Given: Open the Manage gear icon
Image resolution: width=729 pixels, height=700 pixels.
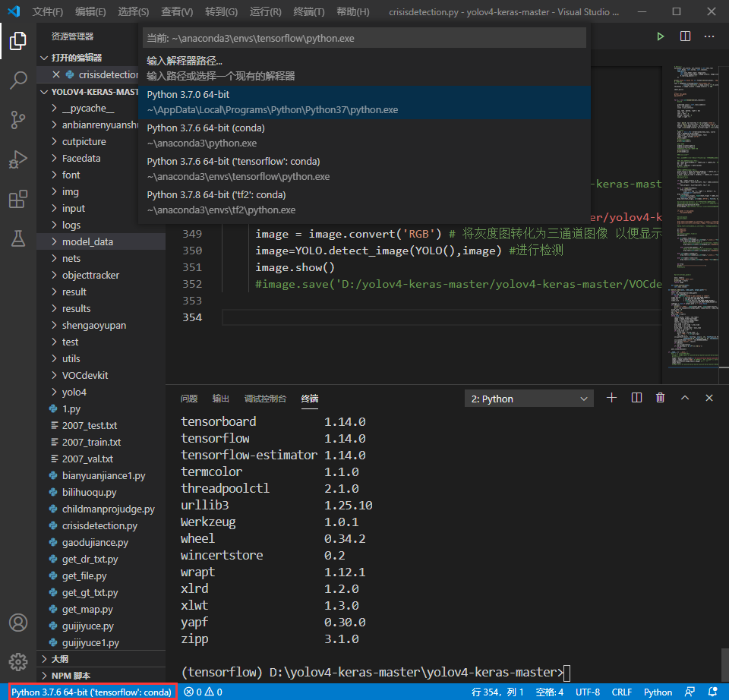Looking at the screenshot, I should (x=18, y=661).
